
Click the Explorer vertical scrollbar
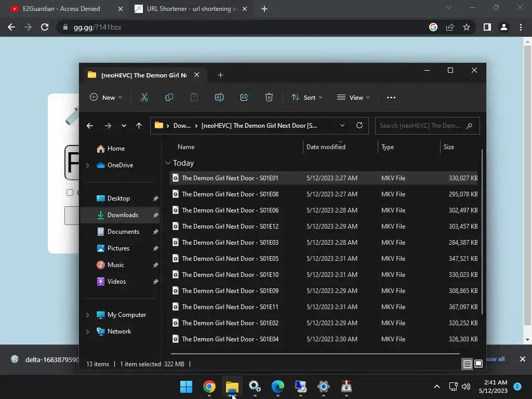pyautogui.click(x=482, y=231)
